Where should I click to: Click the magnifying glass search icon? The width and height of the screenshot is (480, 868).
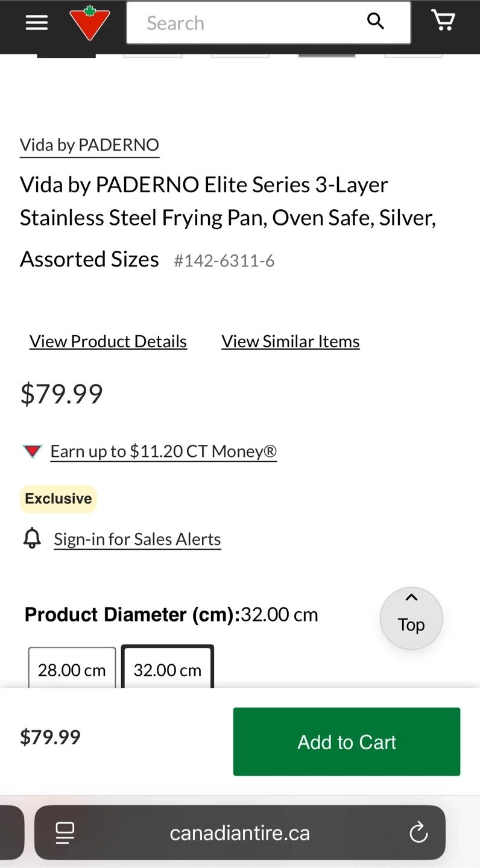coord(375,22)
